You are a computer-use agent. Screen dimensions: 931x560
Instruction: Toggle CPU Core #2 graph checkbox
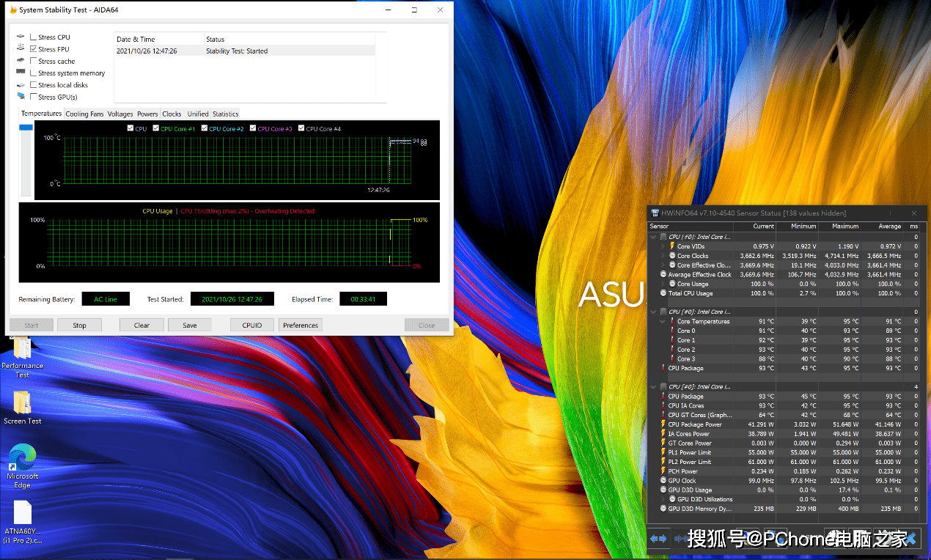coord(205,128)
